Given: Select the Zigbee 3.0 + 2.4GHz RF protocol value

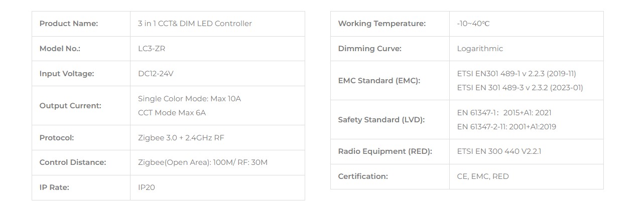Looking at the screenshot, I should [181, 138].
